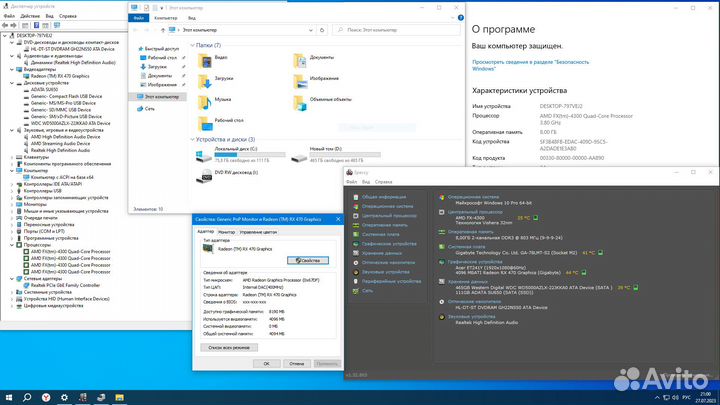720x405 pixels.
Task: Switch to the Управление цветом tab
Action: (258, 232)
